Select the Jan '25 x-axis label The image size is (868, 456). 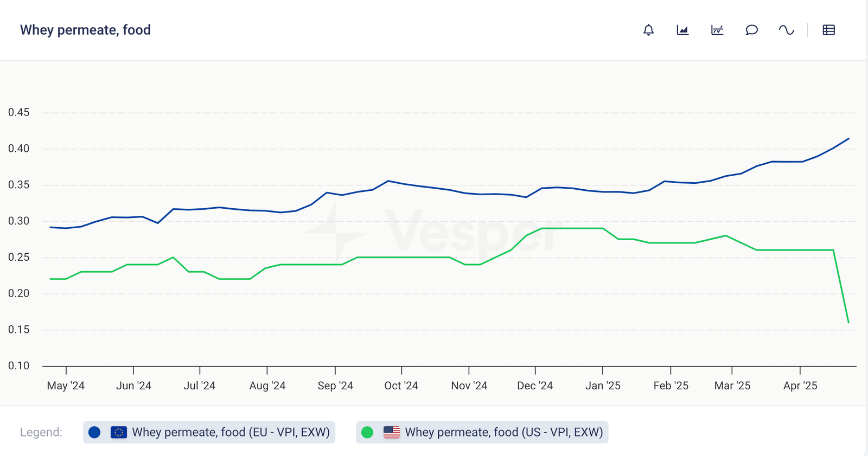click(603, 386)
